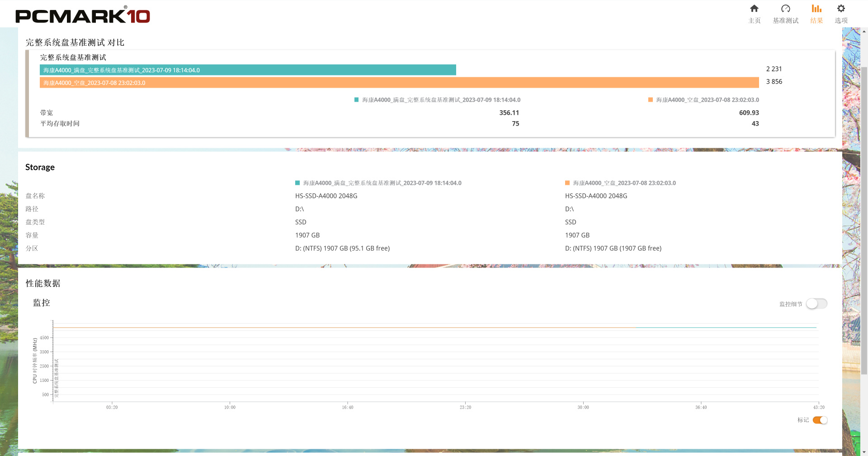Open the Home (主页) icon

[754, 9]
